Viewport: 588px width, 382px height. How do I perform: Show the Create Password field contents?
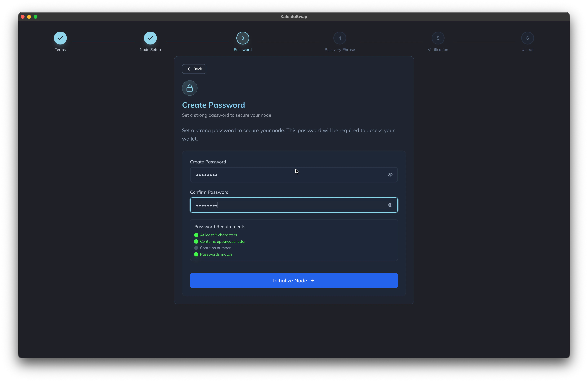click(390, 175)
